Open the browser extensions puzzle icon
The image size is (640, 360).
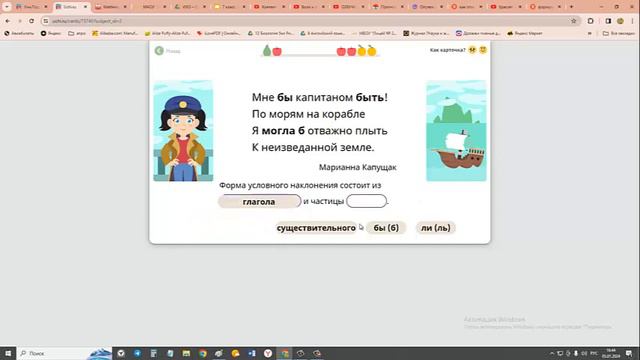point(591,21)
